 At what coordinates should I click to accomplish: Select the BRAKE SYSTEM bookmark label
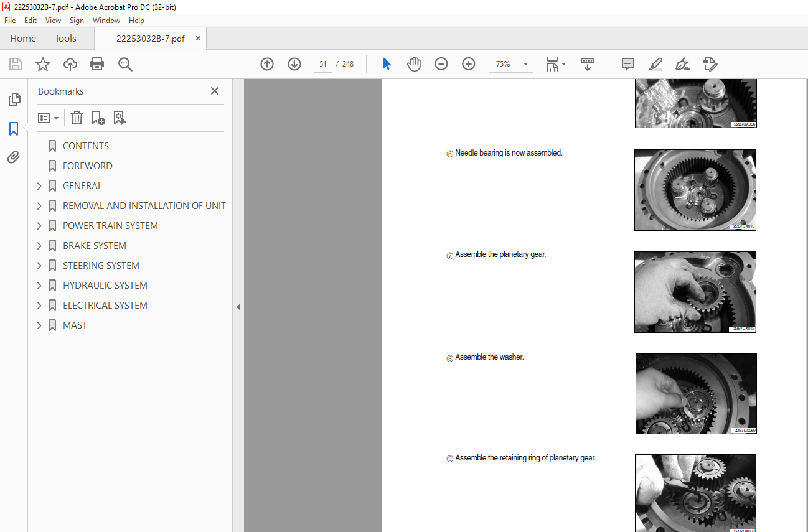click(x=95, y=246)
